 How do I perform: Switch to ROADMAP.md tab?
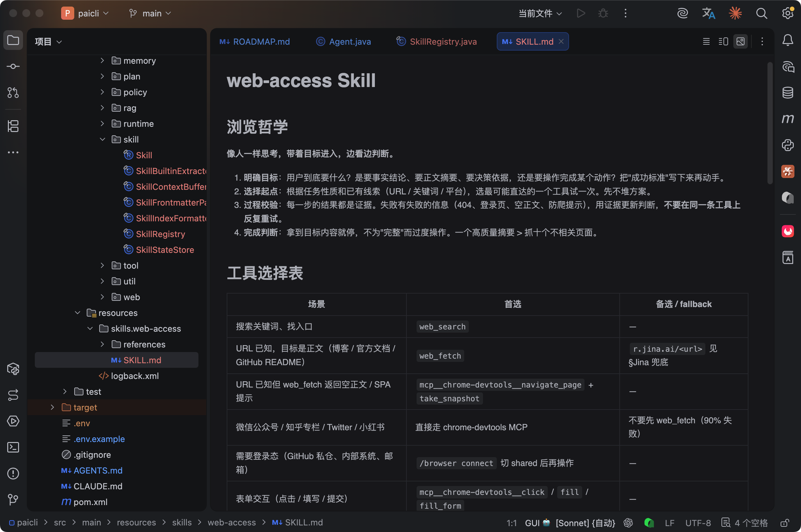[255, 41]
